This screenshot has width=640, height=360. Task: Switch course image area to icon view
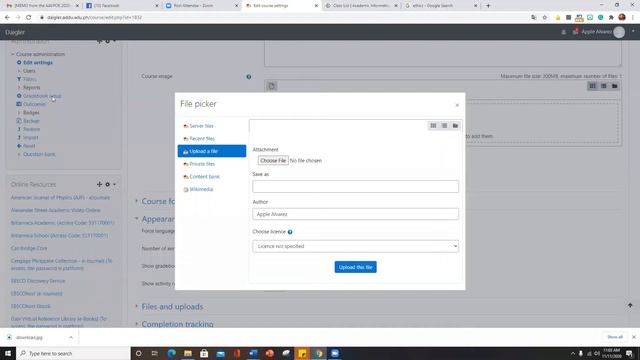click(592, 86)
